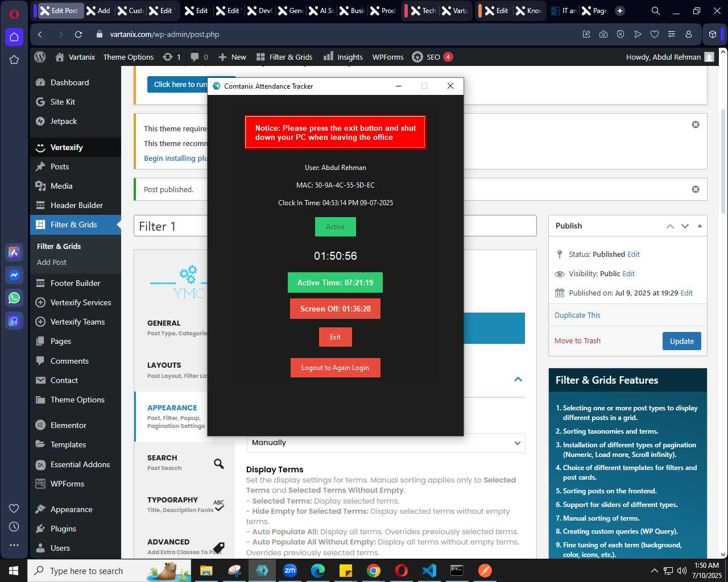The image size is (728, 582).
Task: Click Logout to Again Login button
Action: pyautogui.click(x=336, y=368)
